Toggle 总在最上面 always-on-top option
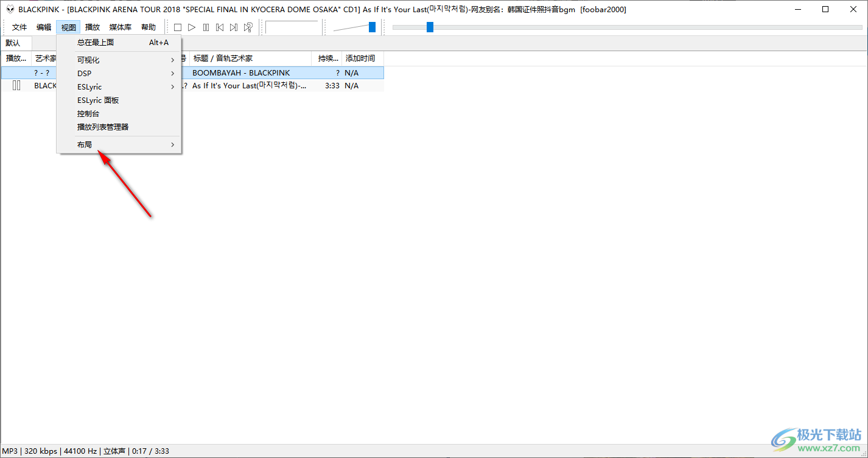868x458 pixels. (x=119, y=43)
